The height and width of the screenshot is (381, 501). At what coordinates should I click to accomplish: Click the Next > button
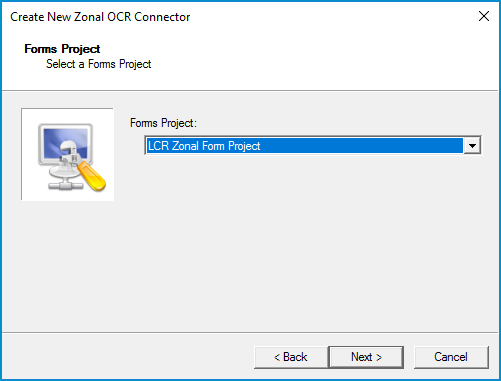pyautogui.click(x=366, y=357)
